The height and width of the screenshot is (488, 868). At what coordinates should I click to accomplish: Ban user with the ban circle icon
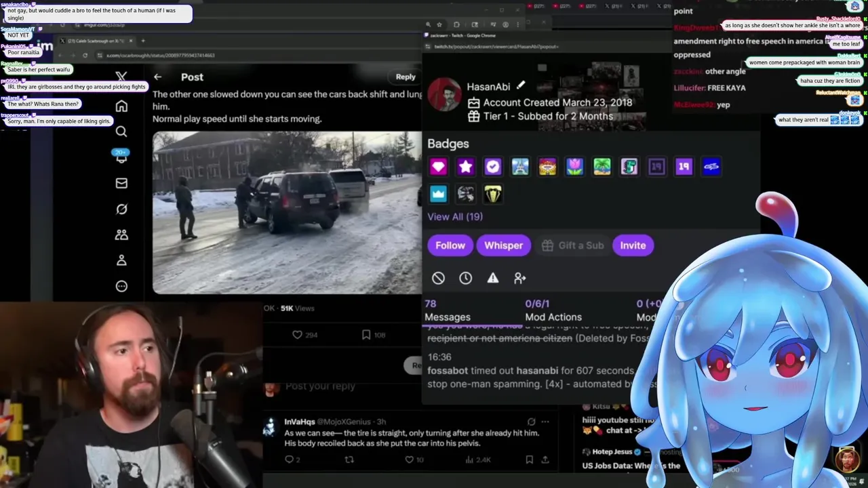[438, 278]
